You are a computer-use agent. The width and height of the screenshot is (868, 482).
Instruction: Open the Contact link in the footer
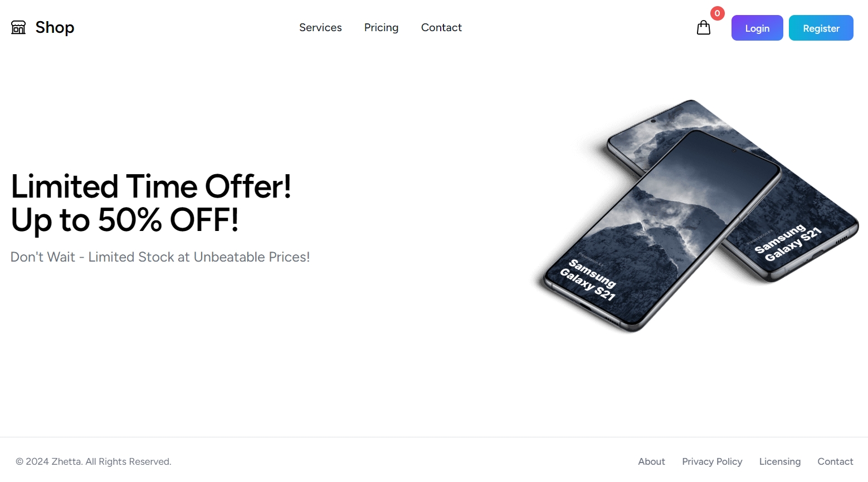pyautogui.click(x=835, y=461)
